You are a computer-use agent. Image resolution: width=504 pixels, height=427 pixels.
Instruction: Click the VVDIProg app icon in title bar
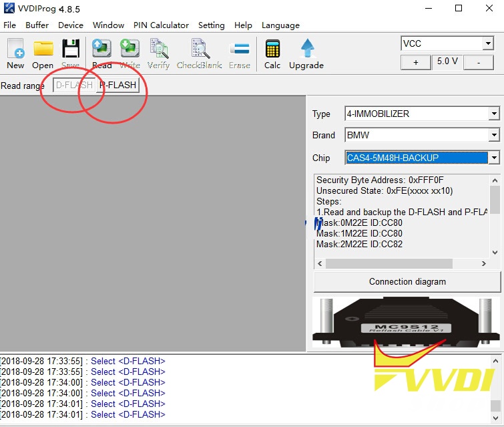9,8
